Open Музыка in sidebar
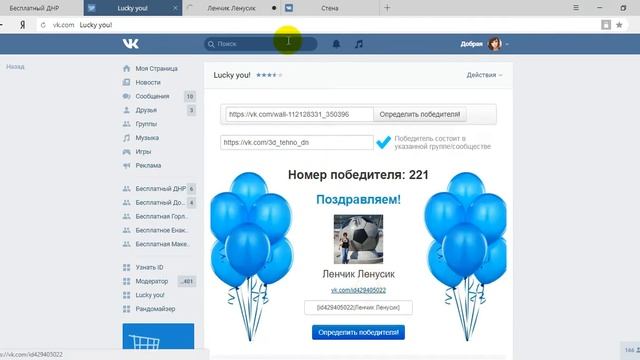 (x=147, y=138)
